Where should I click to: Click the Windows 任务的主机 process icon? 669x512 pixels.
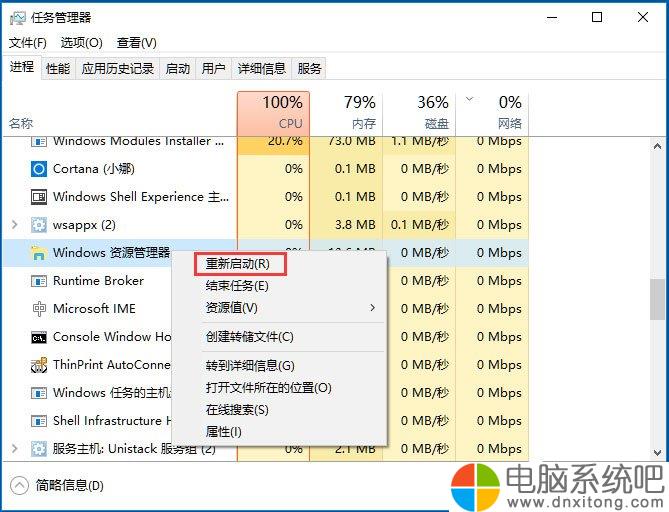point(39,393)
